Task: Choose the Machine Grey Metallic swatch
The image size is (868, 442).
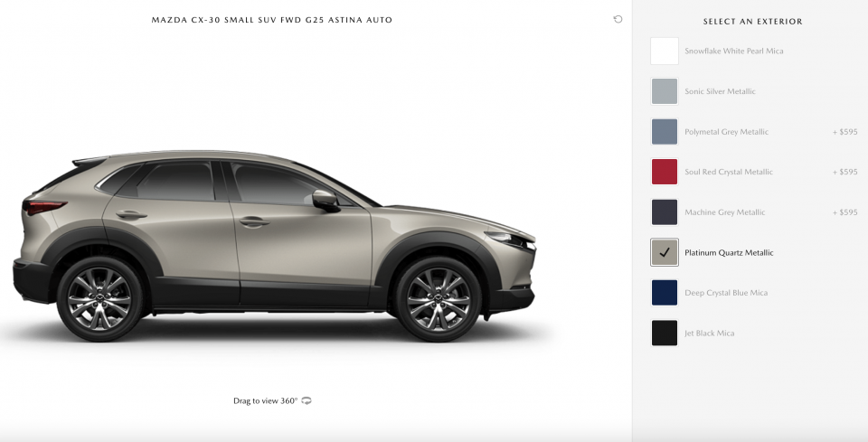Action: click(665, 212)
